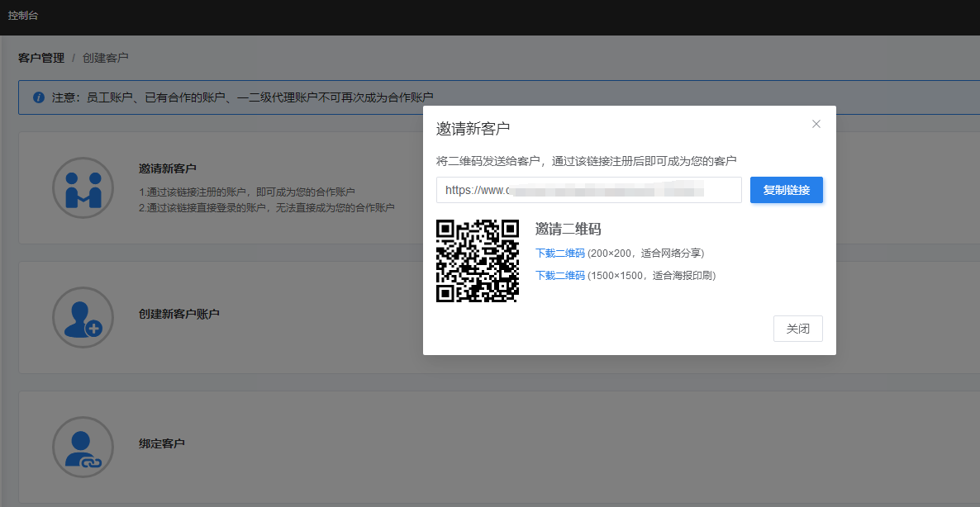The height and width of the screenshot is (507, 980).
Task: Click the handshake 邀请新客户 icon
Action: pos(83,187)
